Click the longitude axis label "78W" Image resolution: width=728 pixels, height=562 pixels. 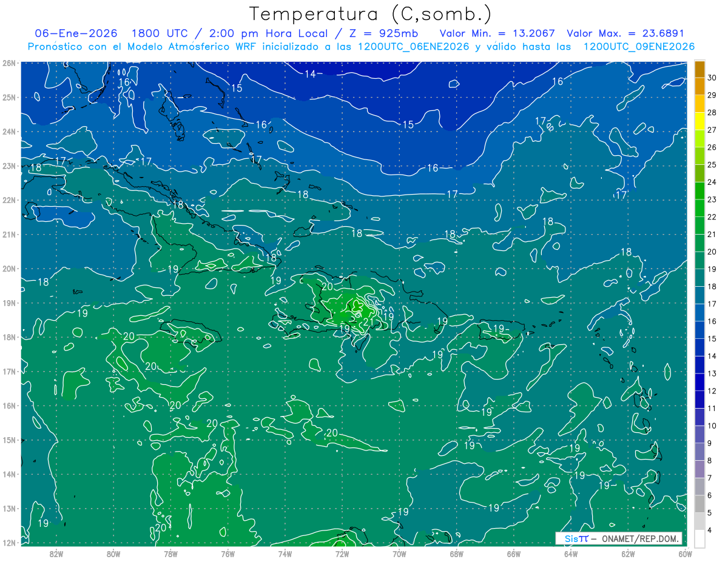tap(170, 554)
